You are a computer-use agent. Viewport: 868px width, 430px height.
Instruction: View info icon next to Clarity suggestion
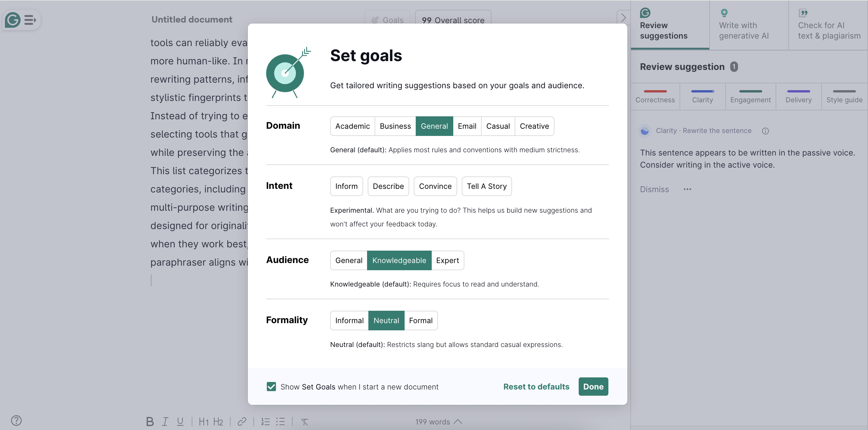(x=765, y=131)
